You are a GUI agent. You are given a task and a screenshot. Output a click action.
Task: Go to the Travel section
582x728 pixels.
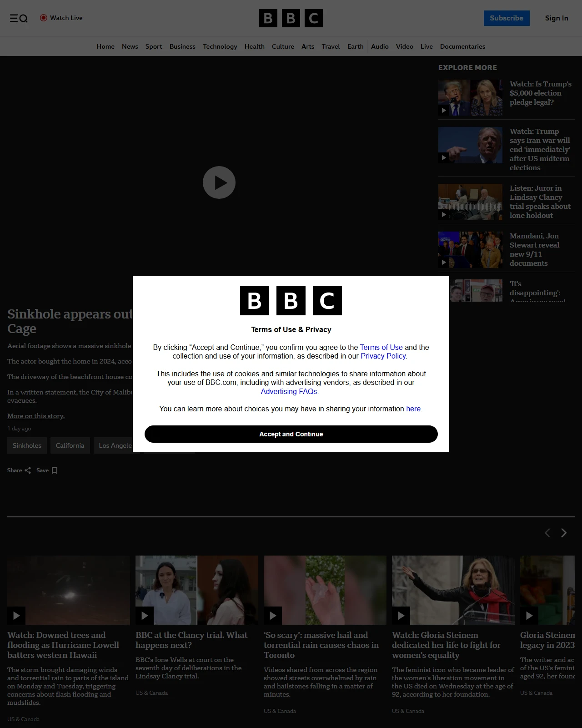331,46
